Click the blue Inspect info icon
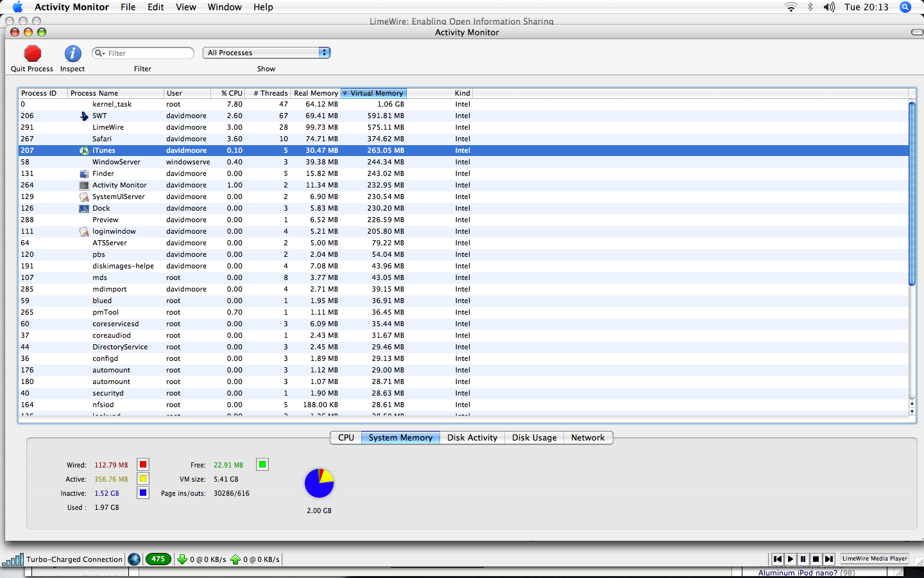924x578 pixels. [x=73, y=53]
